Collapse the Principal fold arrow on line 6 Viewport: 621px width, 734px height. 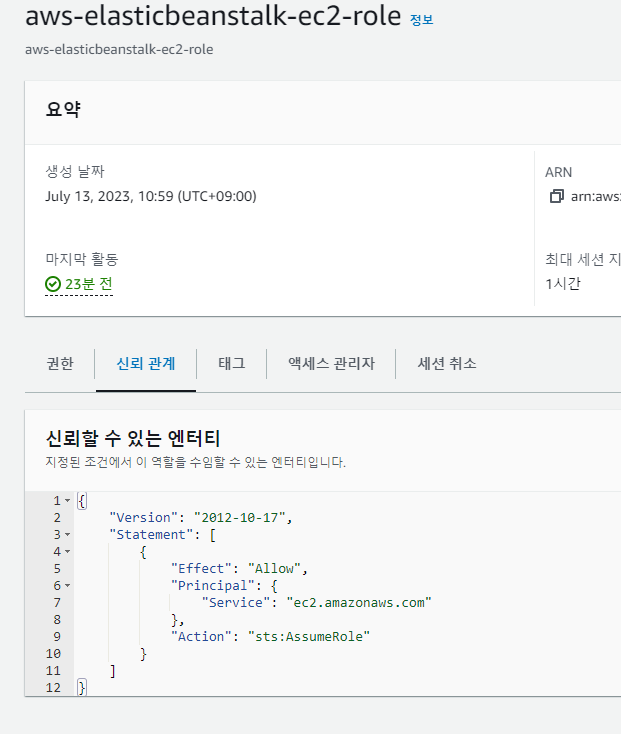click(x=67, y=586)
